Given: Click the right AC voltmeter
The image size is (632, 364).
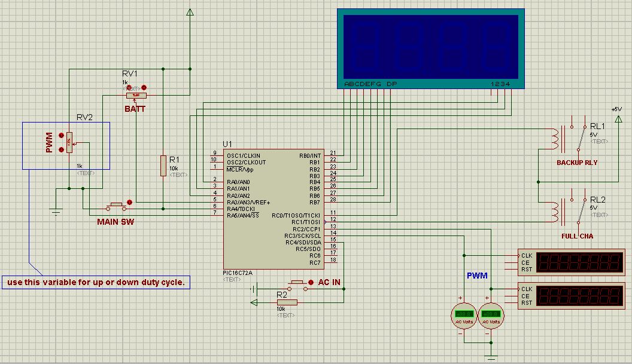Looking at the screenshot, I should [x=491, y=314].
